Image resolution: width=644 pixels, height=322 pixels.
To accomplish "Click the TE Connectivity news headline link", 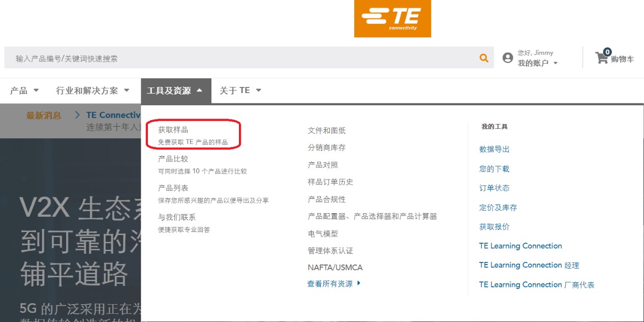I will 113,115.
